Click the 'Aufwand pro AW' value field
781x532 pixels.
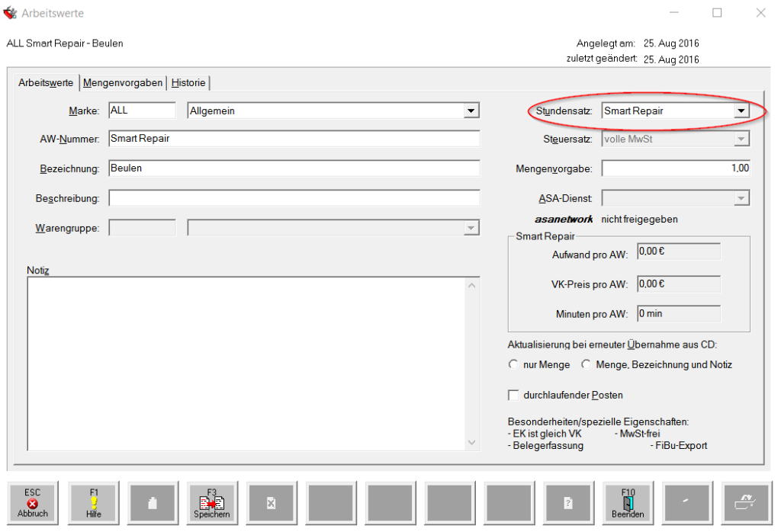[678, 252]
